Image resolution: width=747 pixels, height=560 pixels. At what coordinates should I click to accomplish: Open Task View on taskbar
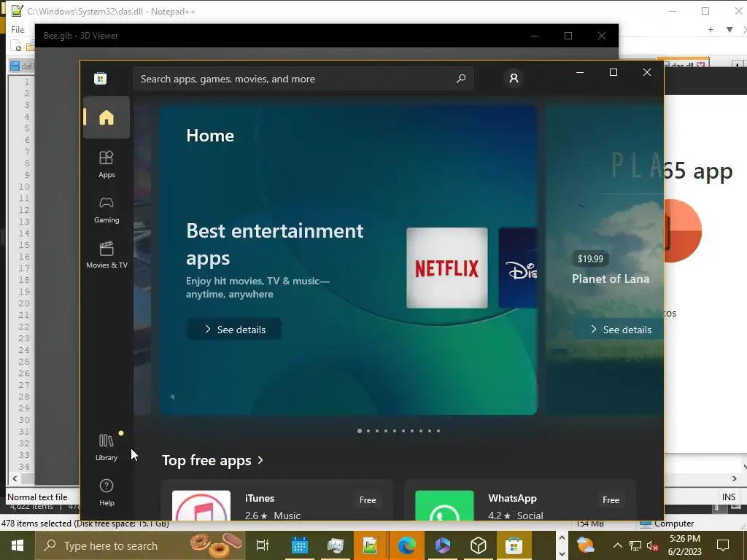[x=263, y=545]
